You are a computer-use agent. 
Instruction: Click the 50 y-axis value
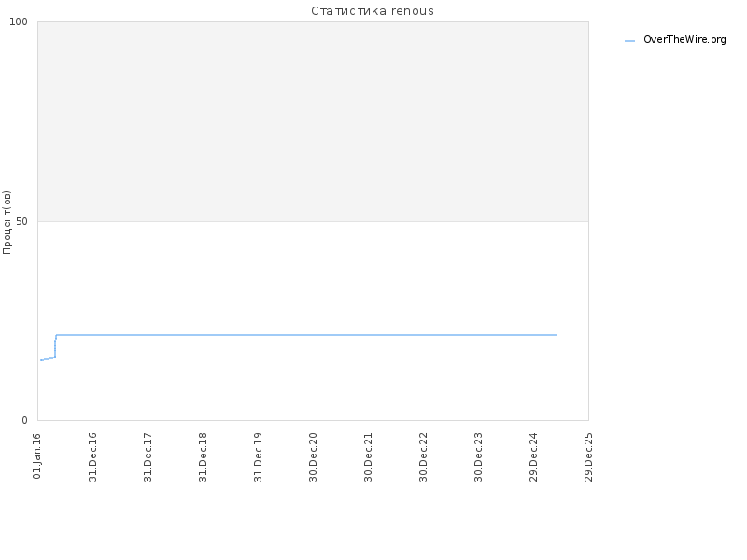21,221
